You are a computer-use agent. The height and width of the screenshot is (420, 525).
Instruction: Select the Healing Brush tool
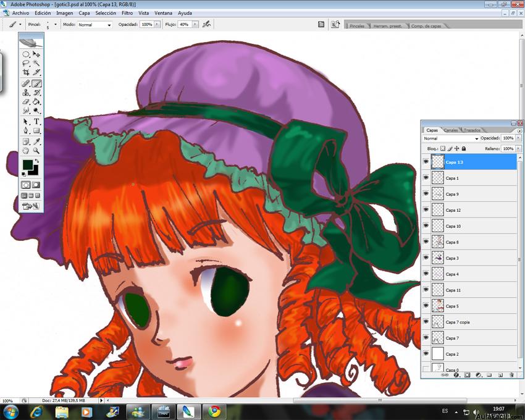[x=26, y=83]
